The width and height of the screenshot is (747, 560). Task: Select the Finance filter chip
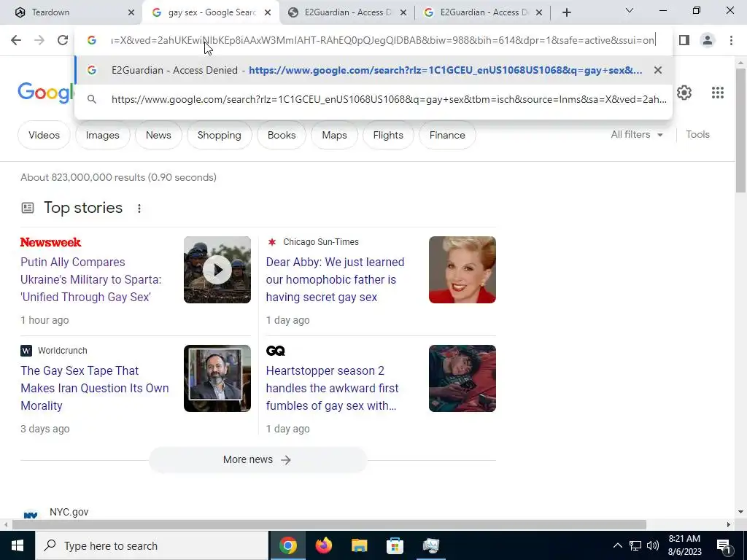tap(447, 135)
